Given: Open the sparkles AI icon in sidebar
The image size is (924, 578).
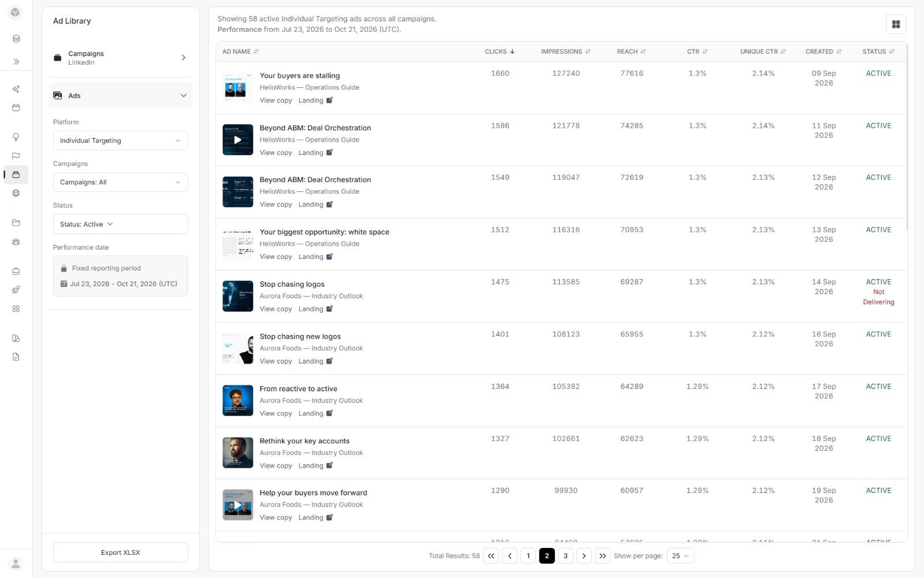Looking at the screenshot, I should [16, 89].
